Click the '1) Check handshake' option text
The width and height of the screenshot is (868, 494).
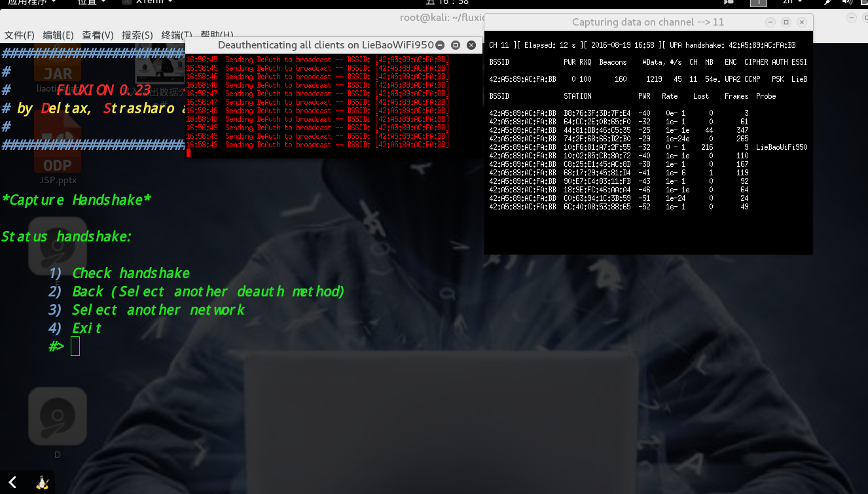119,273
